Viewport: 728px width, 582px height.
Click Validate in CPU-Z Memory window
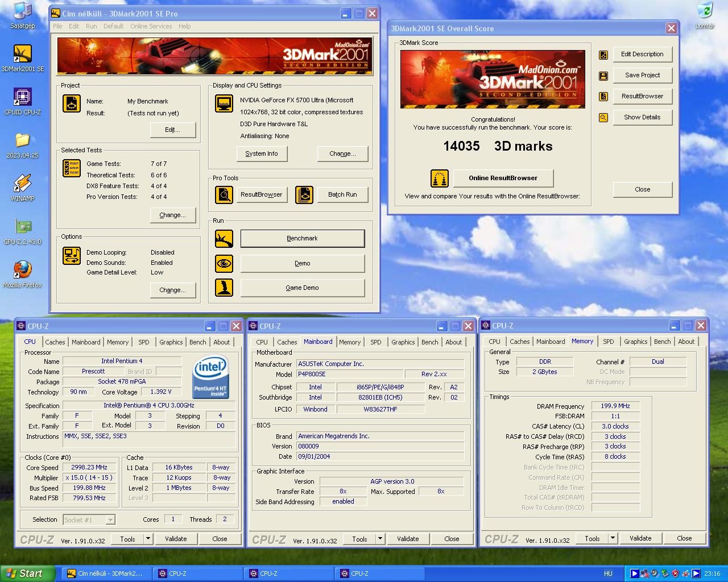pyautogui.click(x=640, y=538)
